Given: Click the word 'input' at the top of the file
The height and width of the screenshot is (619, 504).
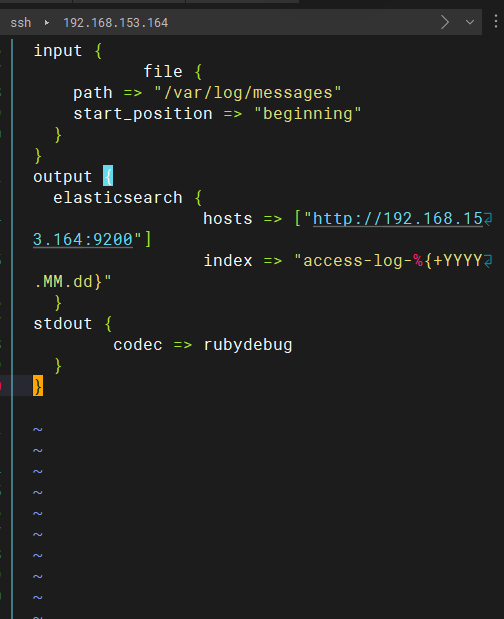Looking at the screenshot, I should (x=58, y=51).
